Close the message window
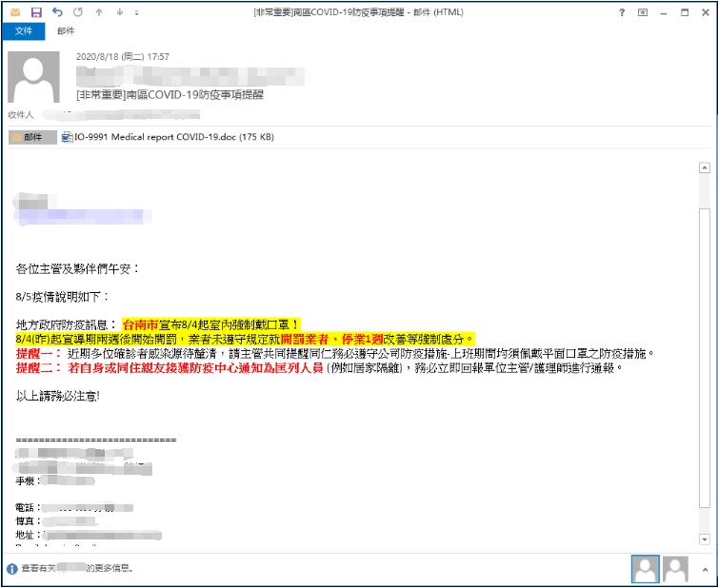718x588 pixels. tap(706, 12)
